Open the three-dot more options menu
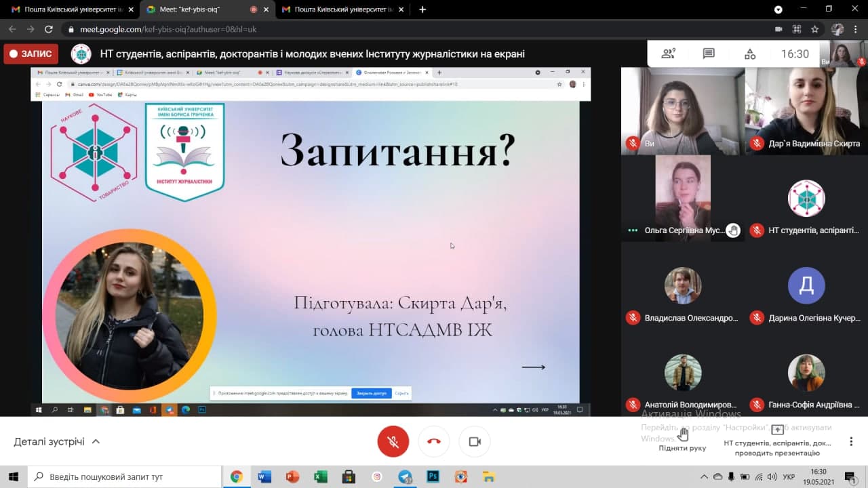 tap(851, 442)
